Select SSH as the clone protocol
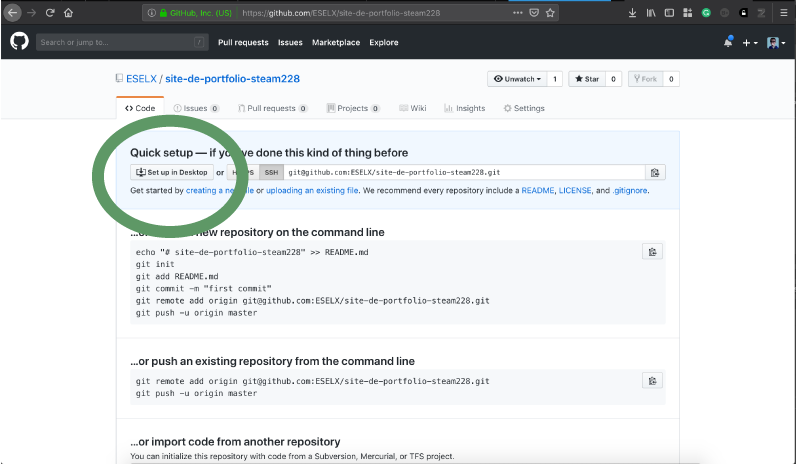This screenshot has height=464, width=800. point(270,172)
